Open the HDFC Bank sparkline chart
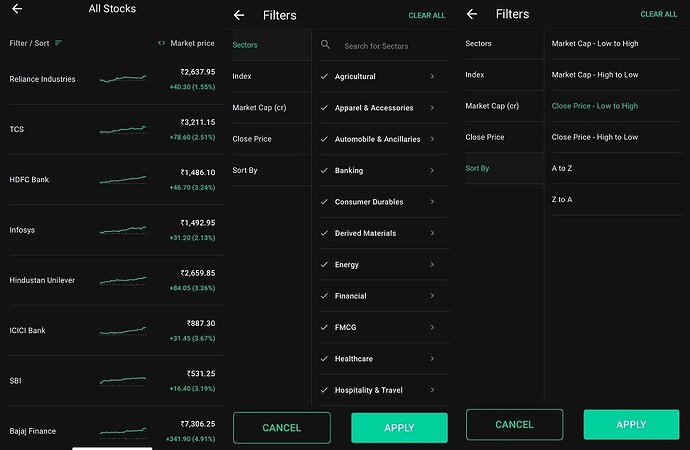The width and height of the screenshot is (690, 450). (x=123, y=180)
